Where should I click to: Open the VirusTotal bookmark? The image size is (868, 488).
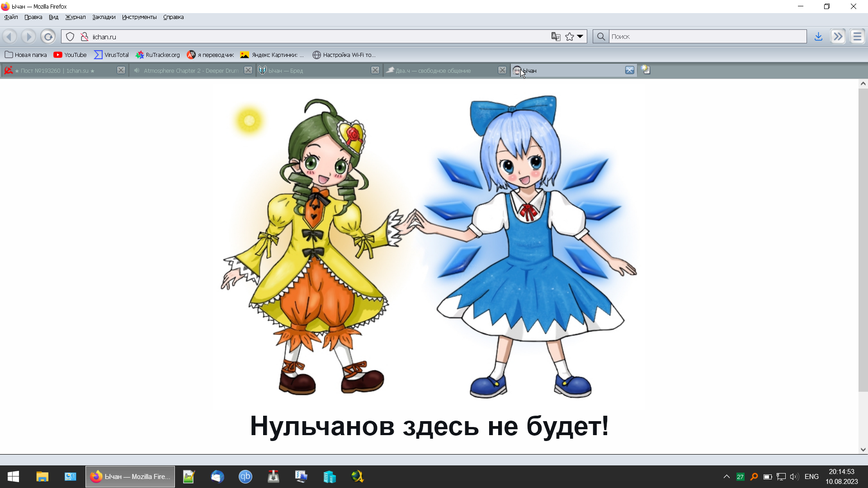[x=111, y=55]
